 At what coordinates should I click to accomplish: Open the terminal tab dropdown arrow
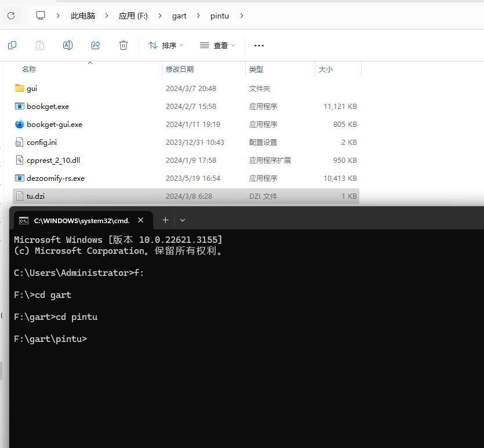tap(183, 220)
